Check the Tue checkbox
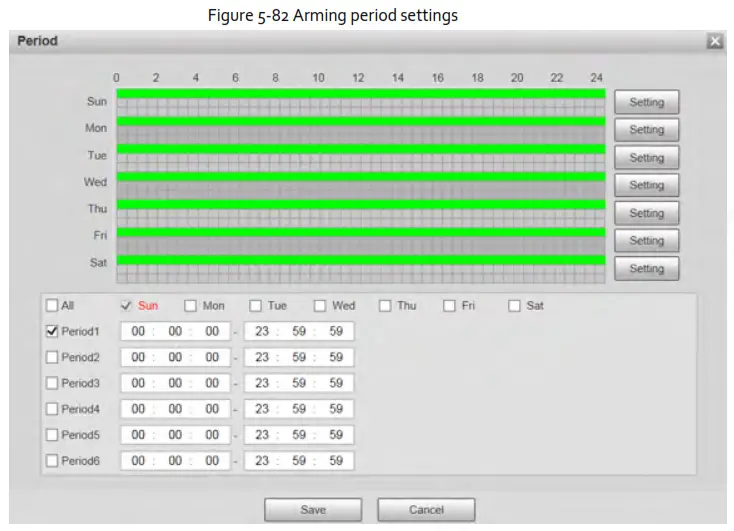 [x=256, y=306]
